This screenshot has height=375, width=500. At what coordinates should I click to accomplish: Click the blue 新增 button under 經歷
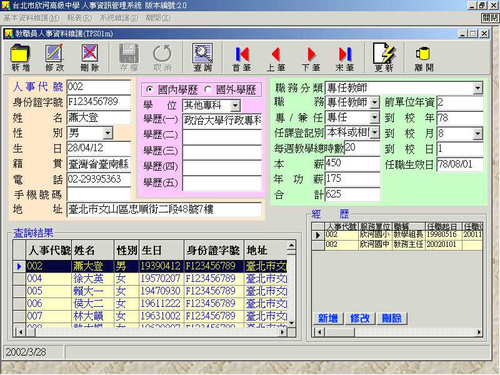pyautogui.click(x=328, y=319)
